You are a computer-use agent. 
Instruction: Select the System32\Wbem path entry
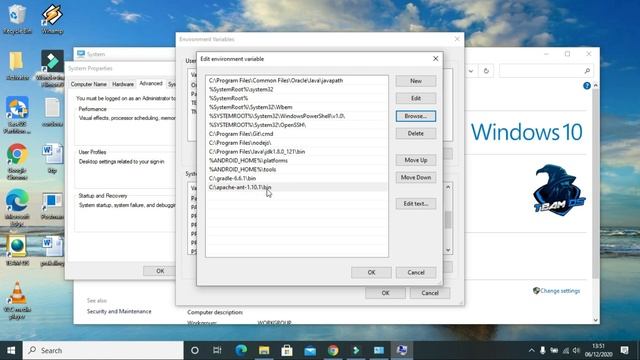tap(297, 107)
